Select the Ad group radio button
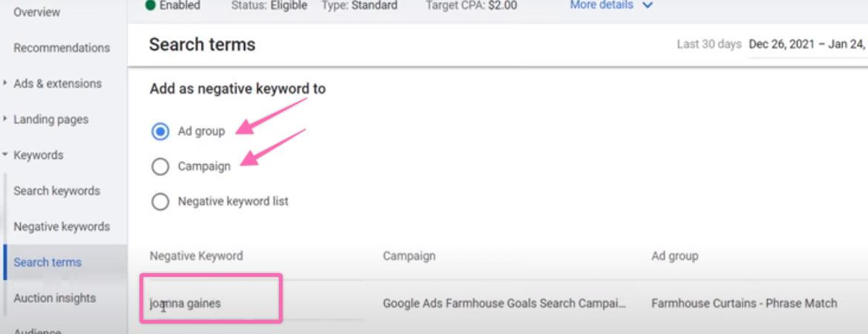This screenshot has width=868, height=334. coord(160,131)
